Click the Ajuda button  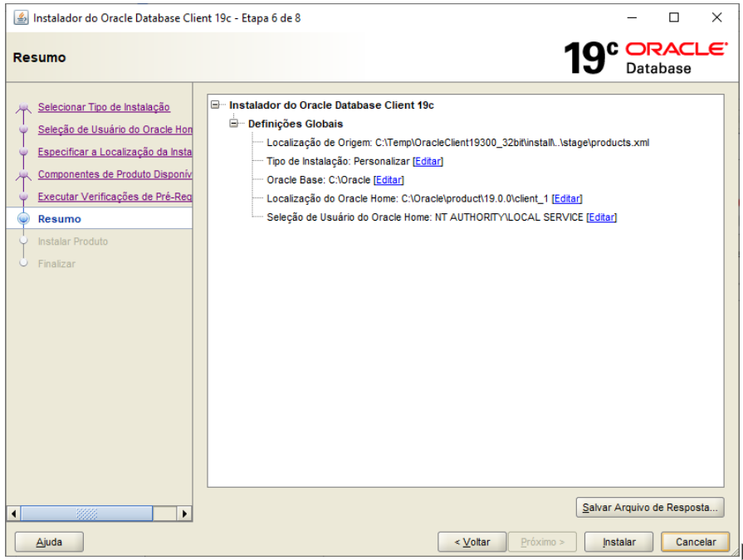[x=49, y=542]
